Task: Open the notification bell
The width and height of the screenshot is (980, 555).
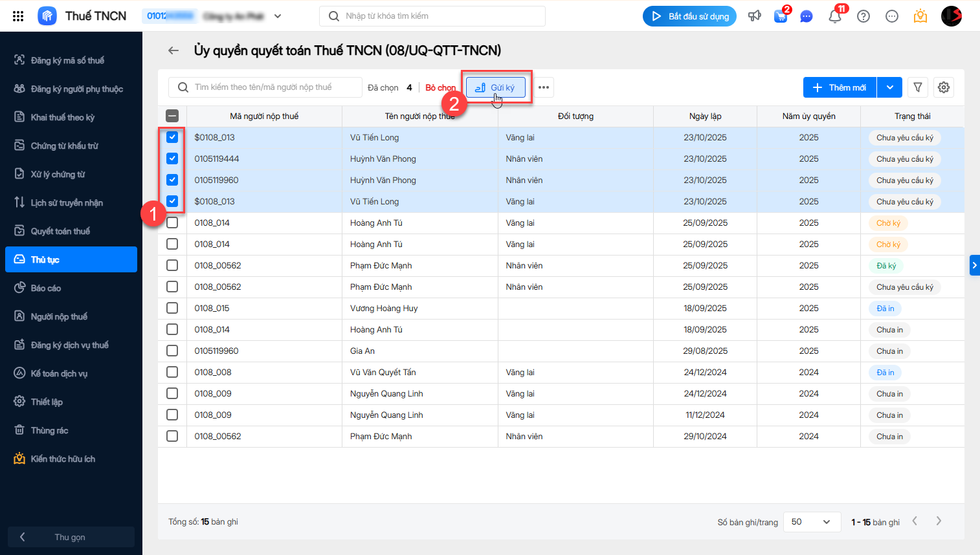Action: pyautogui.click(x=835, y=16)
